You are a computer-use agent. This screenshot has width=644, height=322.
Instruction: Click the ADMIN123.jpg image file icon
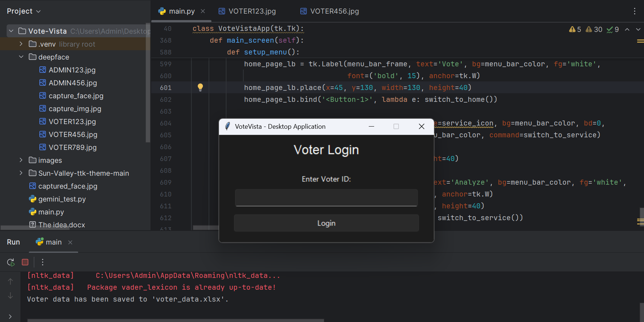[43, 70]
